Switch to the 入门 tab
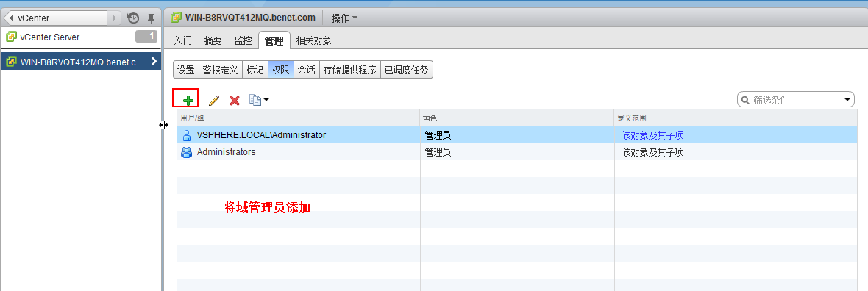Viewport: 868px width, 291px height. point(182,41)
